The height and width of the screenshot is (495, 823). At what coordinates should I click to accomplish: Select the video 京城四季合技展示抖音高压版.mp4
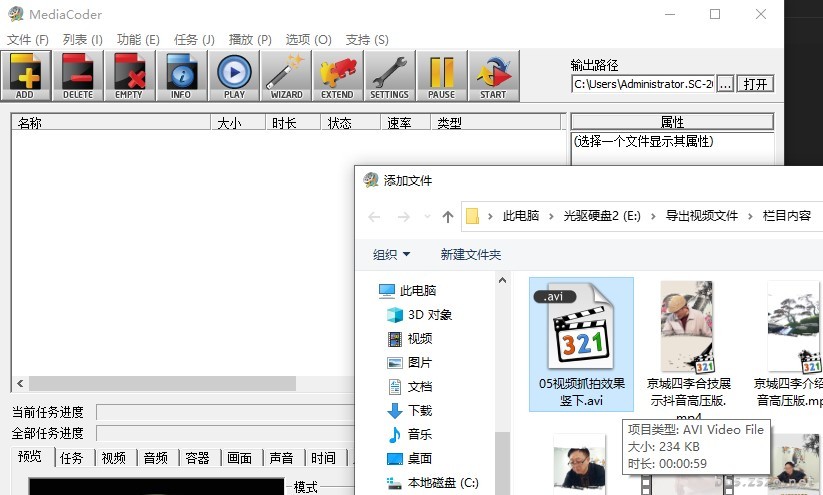coord(688,349)
